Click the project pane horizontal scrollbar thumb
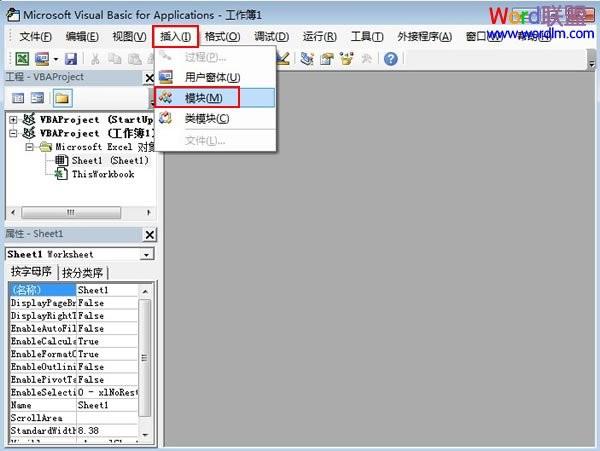This screenshot has width=600, height=451. pyautogui.click(x=71, y=212)
